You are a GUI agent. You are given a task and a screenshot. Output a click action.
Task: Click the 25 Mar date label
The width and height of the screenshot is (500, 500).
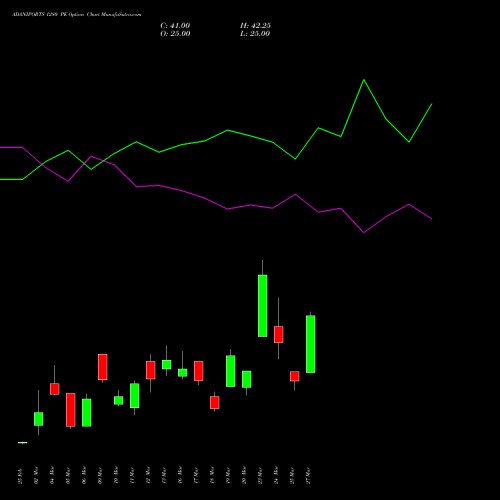click(292, 475)
